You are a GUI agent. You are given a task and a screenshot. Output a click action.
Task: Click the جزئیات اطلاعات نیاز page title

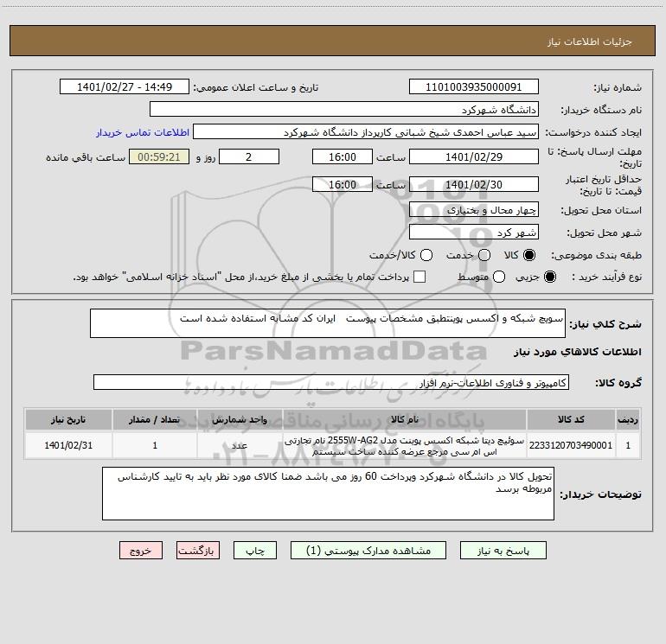pos(590,41)
